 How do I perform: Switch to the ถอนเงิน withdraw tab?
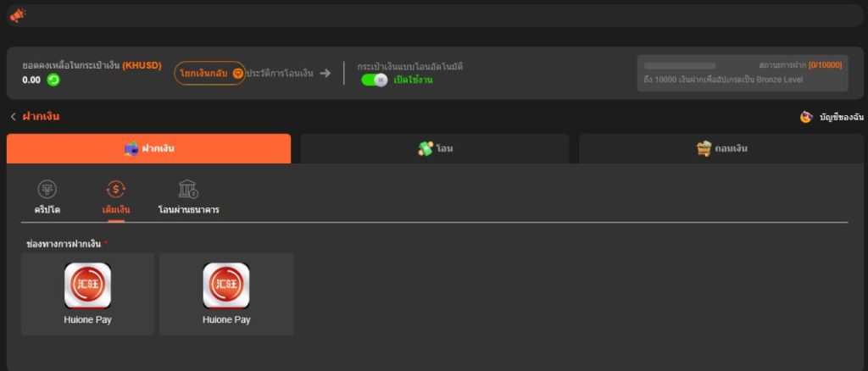pos(721,148)
